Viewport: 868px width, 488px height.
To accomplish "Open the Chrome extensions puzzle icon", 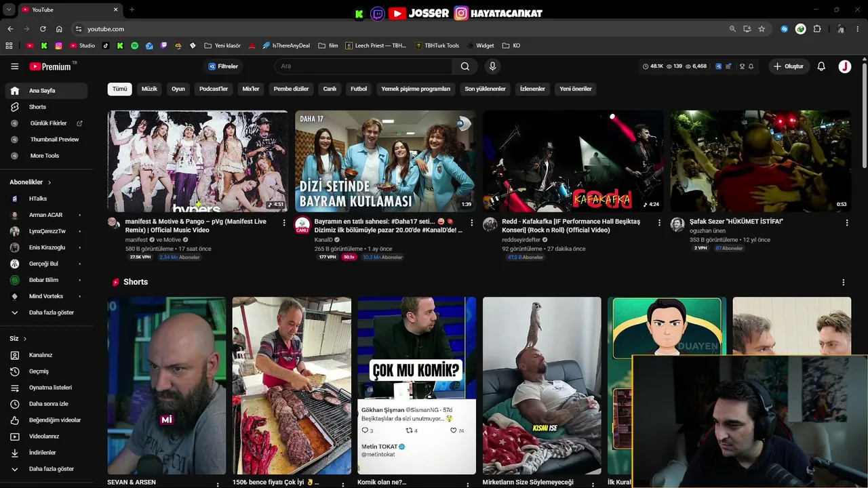I will tap(817, 29).
